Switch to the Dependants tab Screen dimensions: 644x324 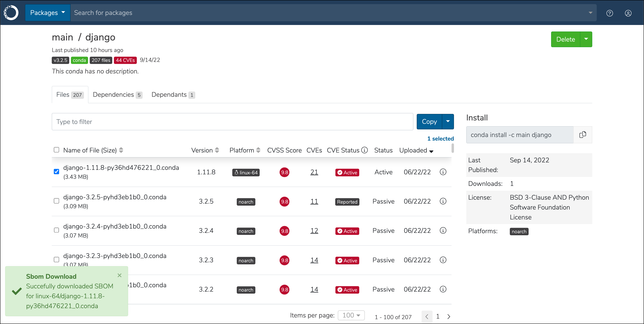173,95
